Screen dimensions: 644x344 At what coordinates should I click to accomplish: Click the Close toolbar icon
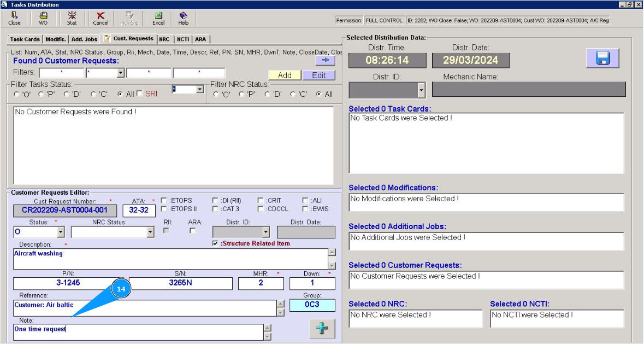click(x=14, y=18)
